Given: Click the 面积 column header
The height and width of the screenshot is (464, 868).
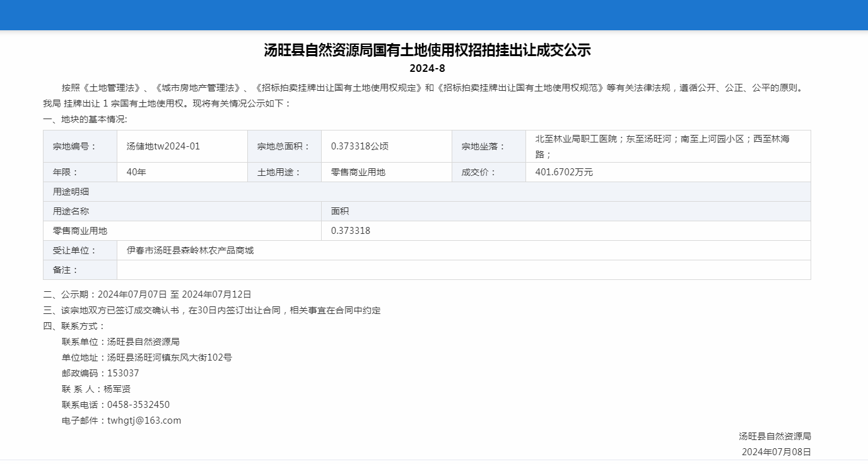Looking at the screenshot, I should (x=566, y=211).
